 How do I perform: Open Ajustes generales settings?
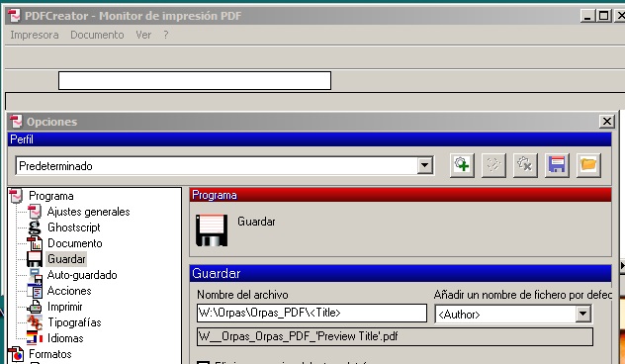click(88, 212)
